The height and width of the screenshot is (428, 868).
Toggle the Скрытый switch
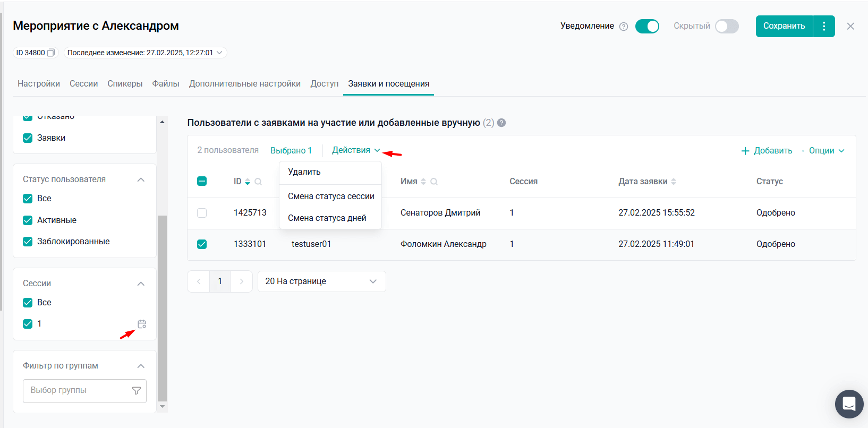coord(727,26)
